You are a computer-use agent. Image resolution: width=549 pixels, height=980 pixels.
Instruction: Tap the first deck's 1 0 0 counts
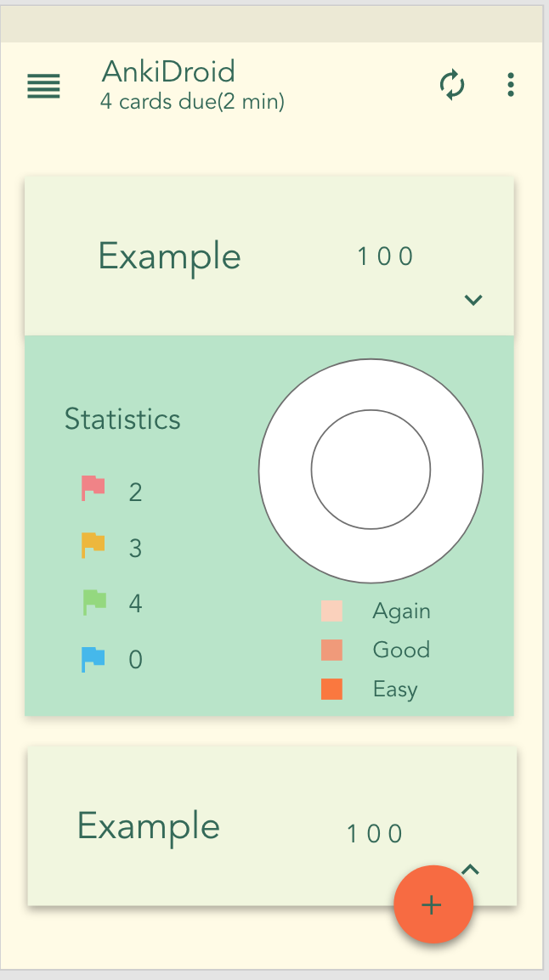[x=385, y=256]
